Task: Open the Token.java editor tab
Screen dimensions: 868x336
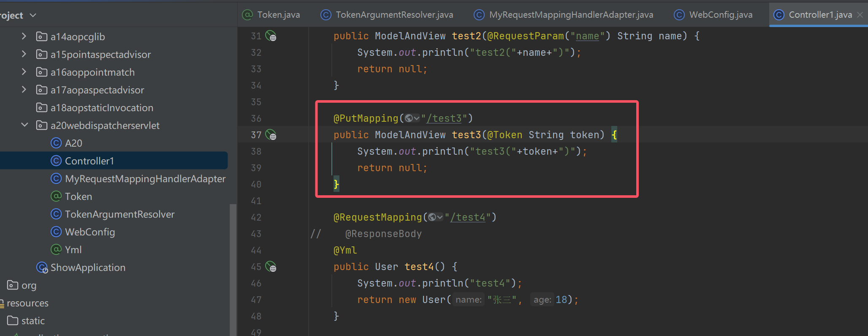Action: point(271,15)
